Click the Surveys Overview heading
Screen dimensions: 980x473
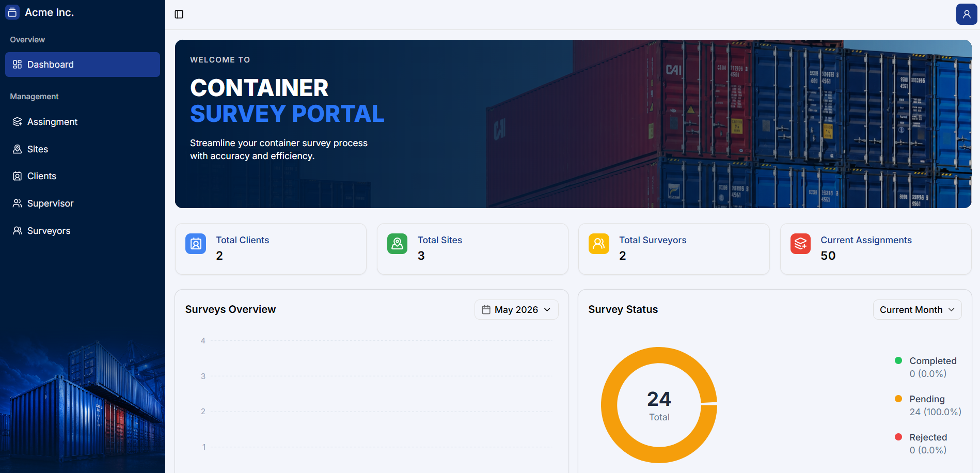pyautogui.click(x=231, y=309)
